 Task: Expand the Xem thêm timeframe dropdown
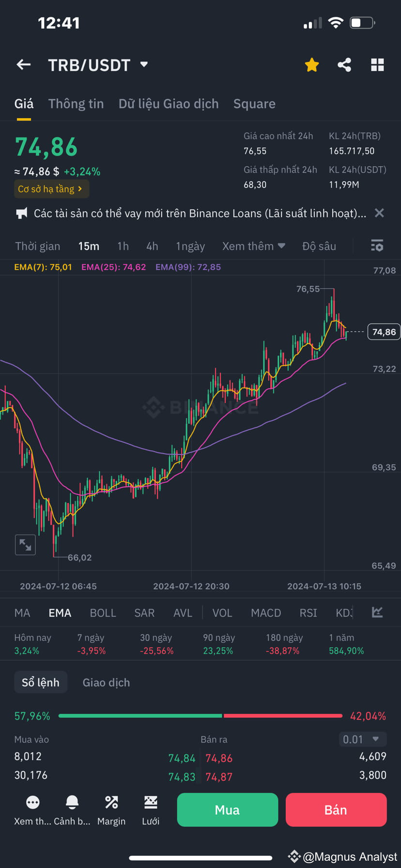[x=254, y=246]
